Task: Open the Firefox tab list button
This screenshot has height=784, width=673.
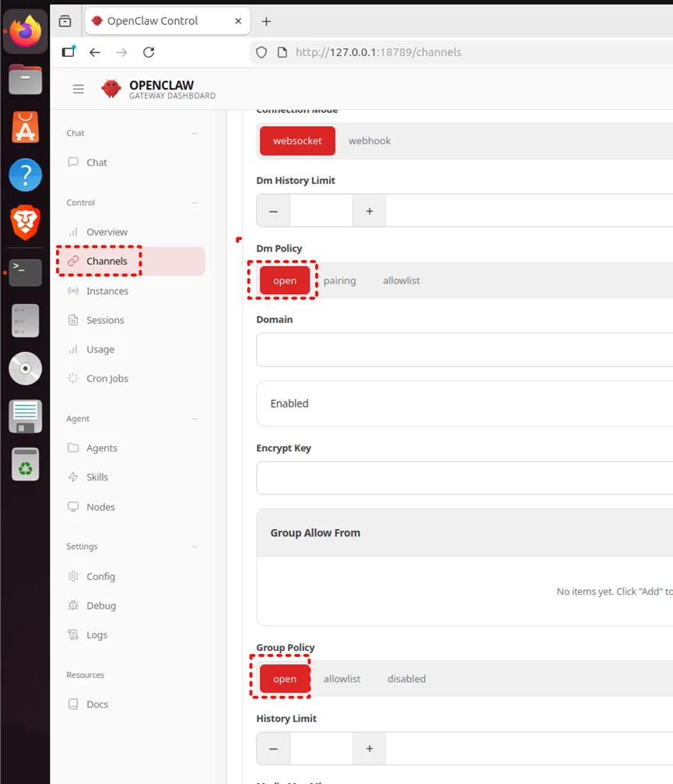Action: [65, 21]
